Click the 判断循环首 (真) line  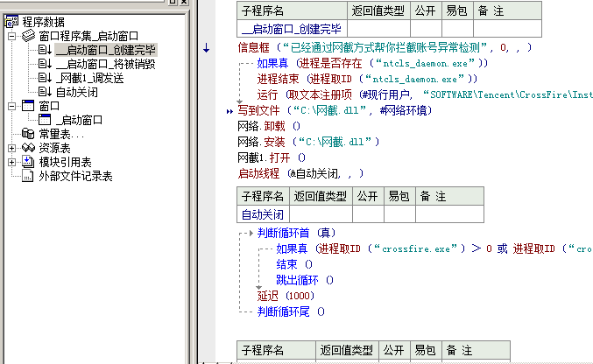pyautogui.click(x=296, y=233)
